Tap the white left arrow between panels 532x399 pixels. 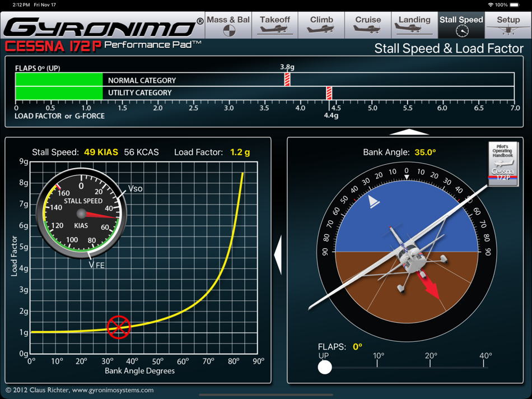pos(278,254)
